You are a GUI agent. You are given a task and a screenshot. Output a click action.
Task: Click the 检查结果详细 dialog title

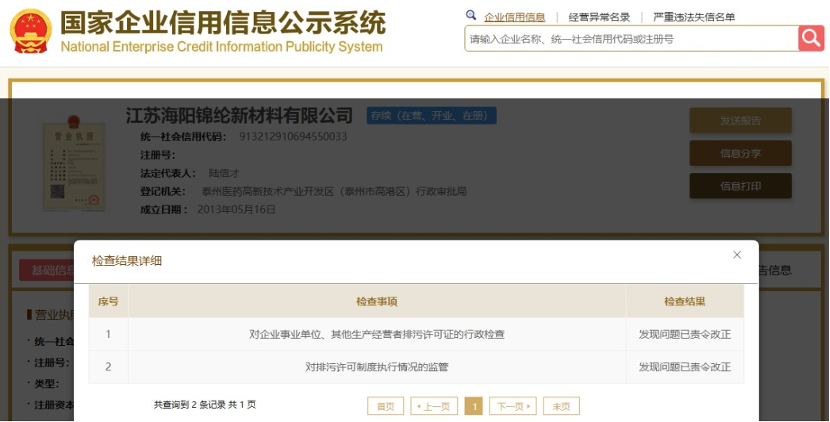(x=127, y=261)
